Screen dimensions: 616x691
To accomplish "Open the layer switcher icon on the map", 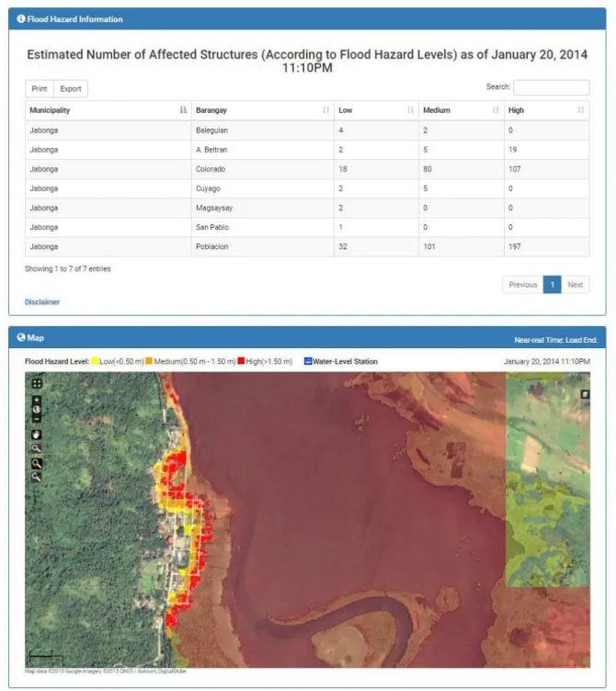I will 585,394.
